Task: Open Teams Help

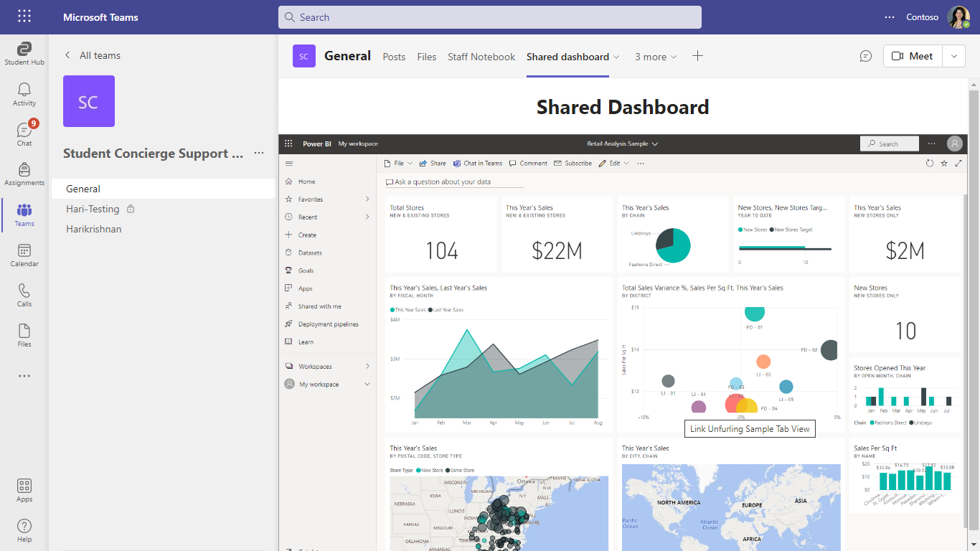Action: pyautogui.click(x=24, y=531)
